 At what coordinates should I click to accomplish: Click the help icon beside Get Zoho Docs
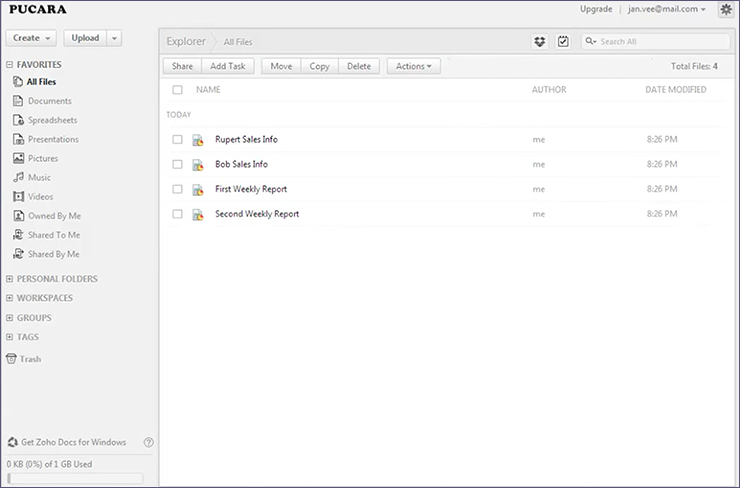[x=149, y=442]
